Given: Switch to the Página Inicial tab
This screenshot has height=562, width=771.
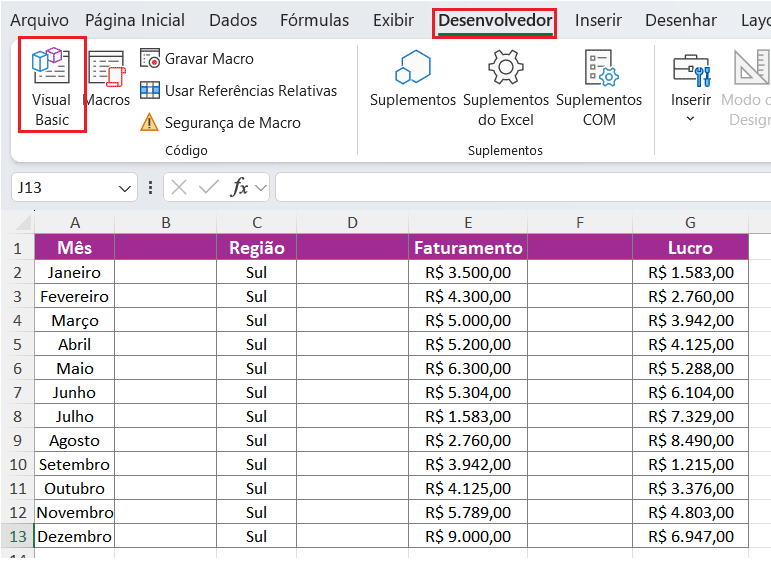Looking at the screenshot, I should pyautogui.click(x=135, y=20).
